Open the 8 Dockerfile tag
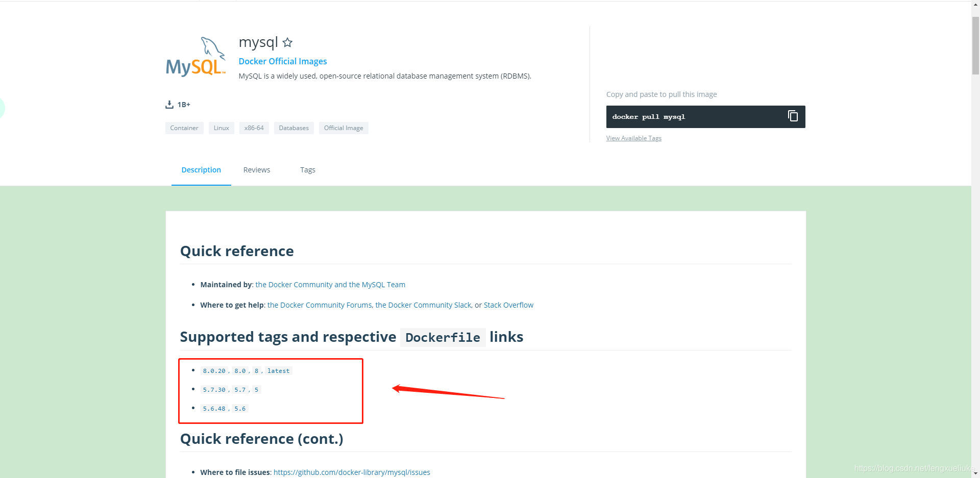Screen dimensions: 980x478 256,371
